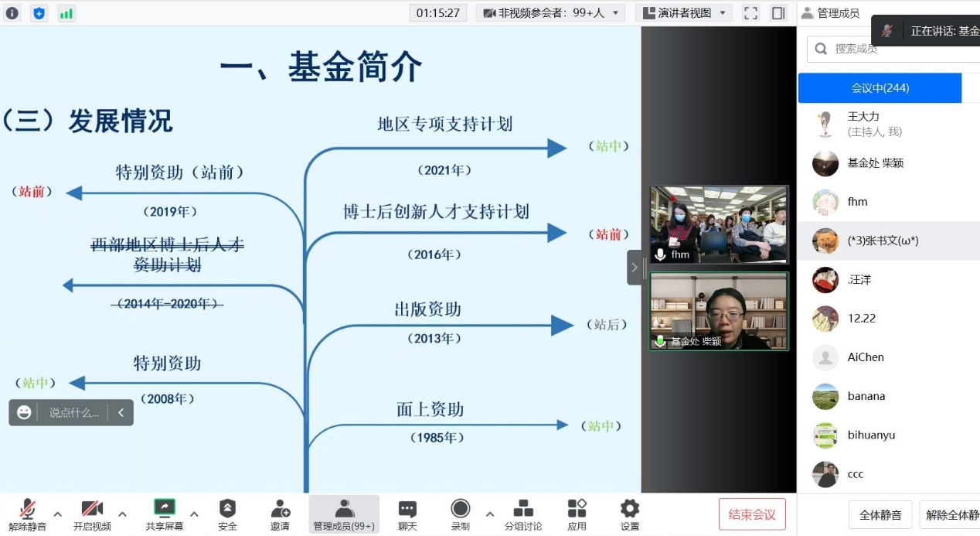The height and width of the screenshot is (536, 980).
Task: Open the network signal status icon
Action: [x=66, y=13]
